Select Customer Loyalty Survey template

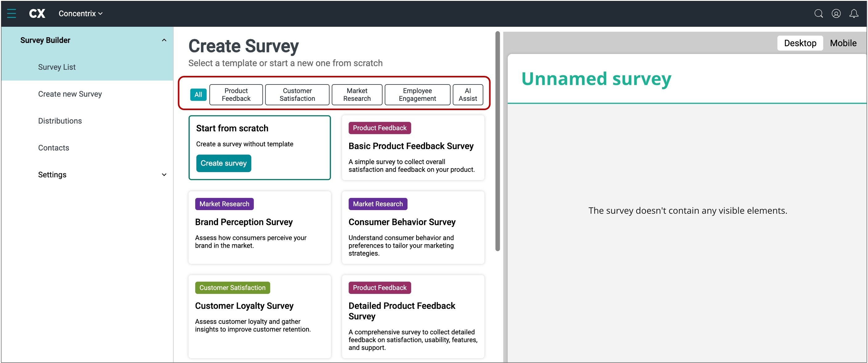[259, 316]
